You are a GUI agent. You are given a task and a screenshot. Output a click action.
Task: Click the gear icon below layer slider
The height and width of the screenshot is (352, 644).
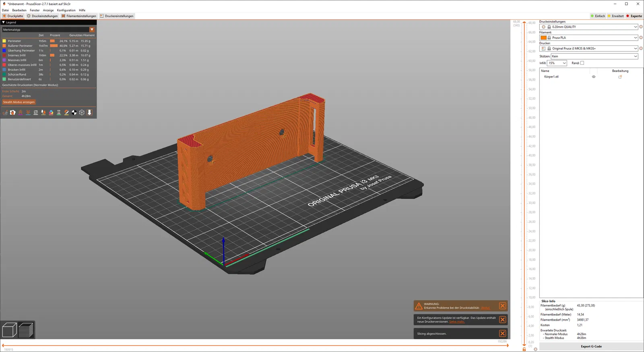(535, 349)
